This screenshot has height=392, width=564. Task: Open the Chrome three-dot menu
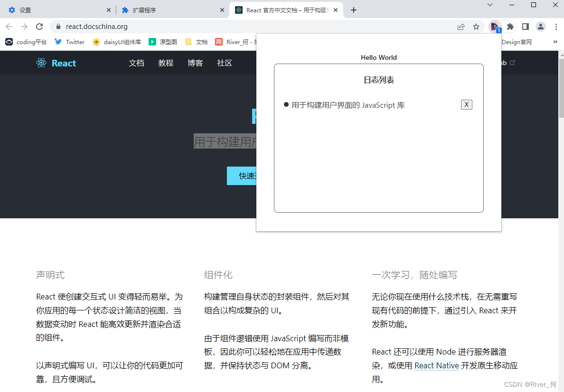coord(556,27)
